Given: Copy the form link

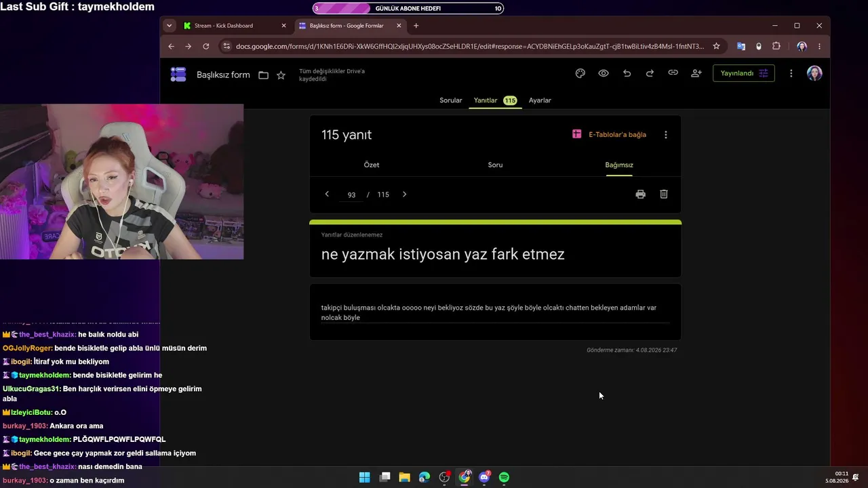Looking at the screenshot, I should 673,73.
